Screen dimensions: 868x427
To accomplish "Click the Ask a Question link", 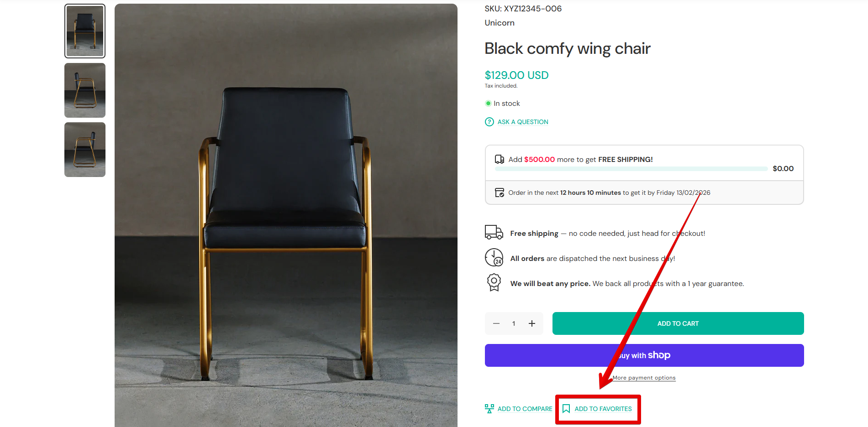I will pos(523,122).
